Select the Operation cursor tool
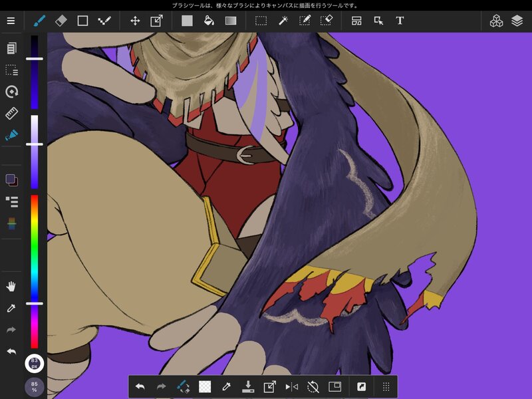532x399 pixels. point(378,21)
